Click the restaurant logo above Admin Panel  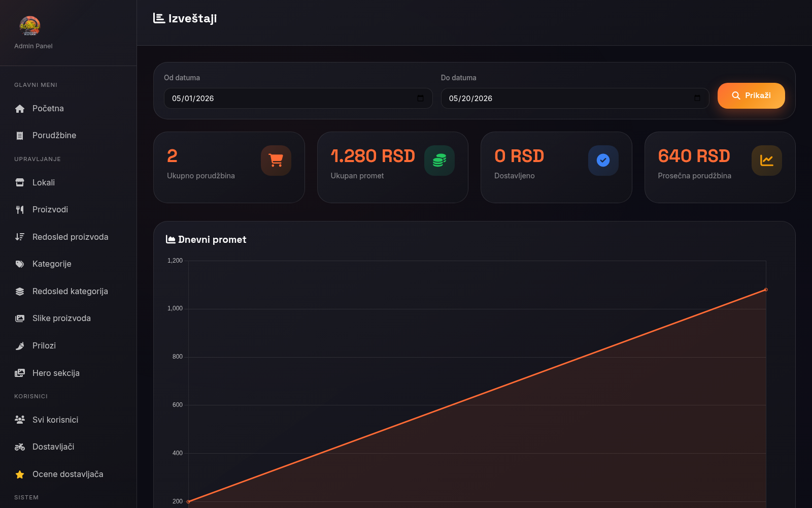tap(29, 25)
